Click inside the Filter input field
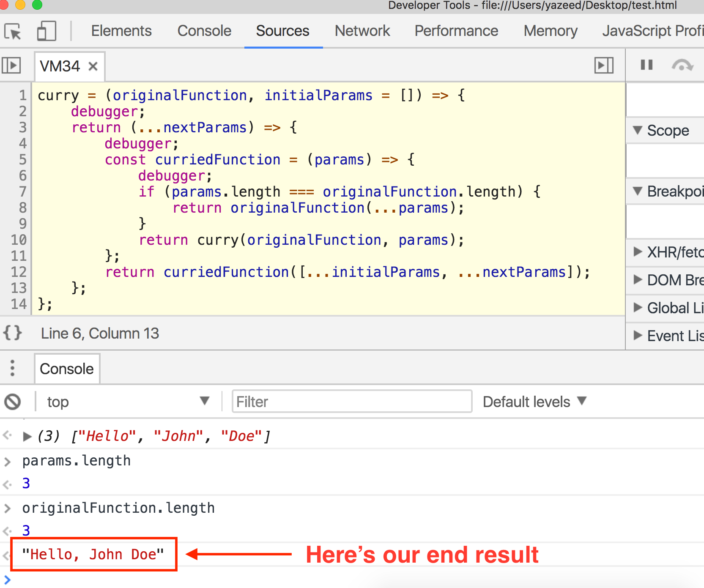The width and height of the screenshot is (704, 588). (352, 401)
